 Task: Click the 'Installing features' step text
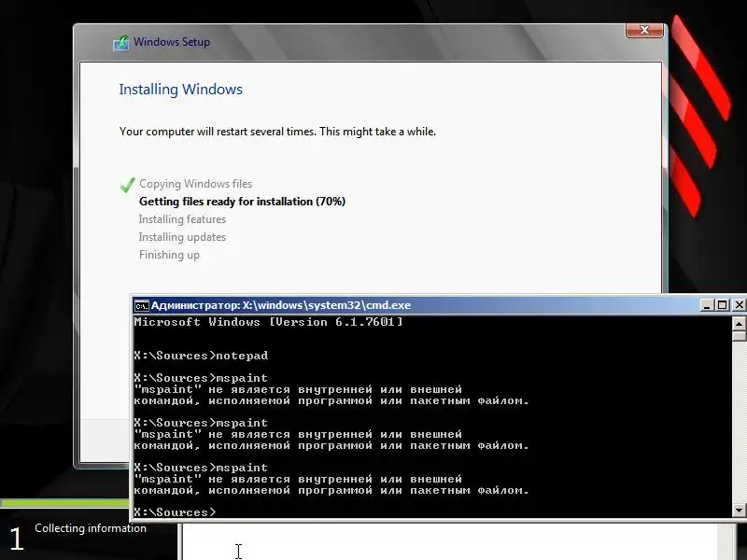pos(182,219)
